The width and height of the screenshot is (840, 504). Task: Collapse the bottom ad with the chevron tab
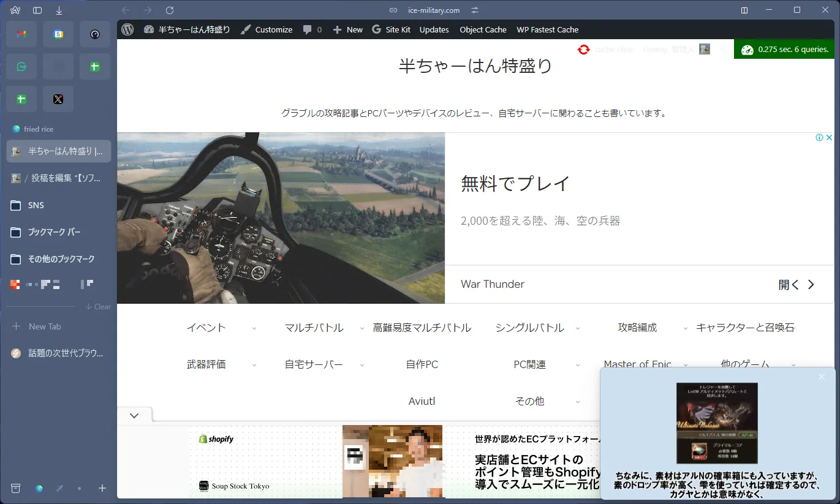pos(134,415)
